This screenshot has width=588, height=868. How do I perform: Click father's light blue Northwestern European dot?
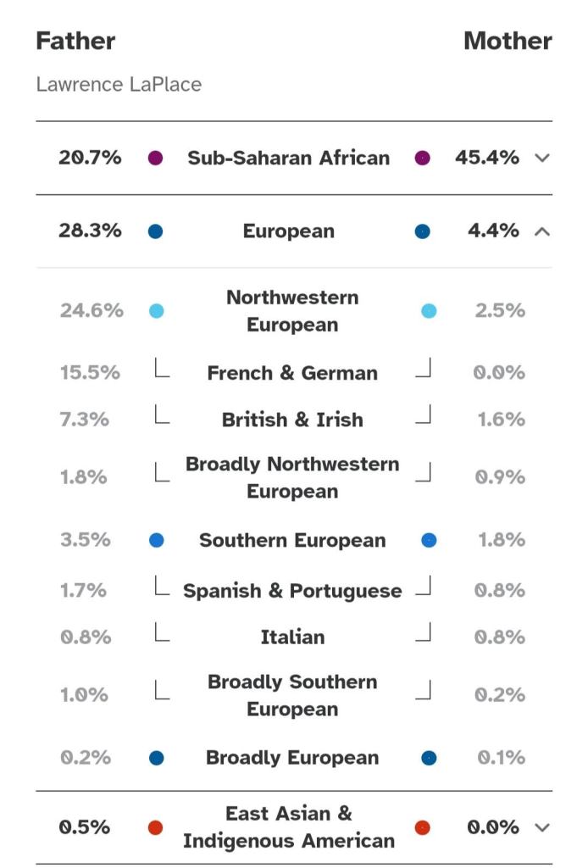click(156, 311)
